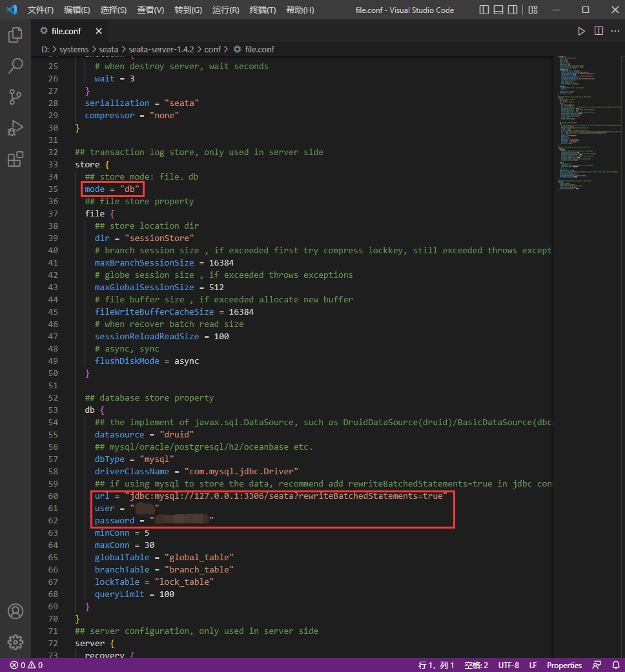
Task: Click 'serialization = "seata"' line
Action: click(142, 103)
